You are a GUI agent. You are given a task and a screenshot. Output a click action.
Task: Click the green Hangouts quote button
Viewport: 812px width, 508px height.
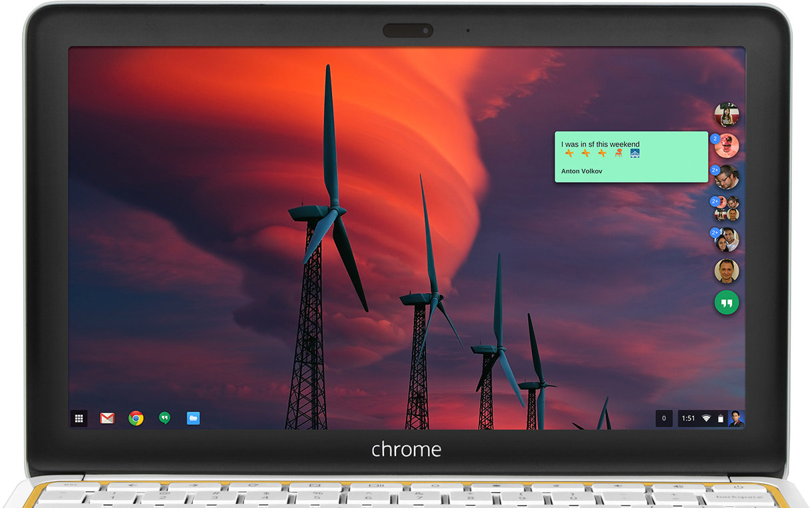pyautogui.click(x=727, y=303)
